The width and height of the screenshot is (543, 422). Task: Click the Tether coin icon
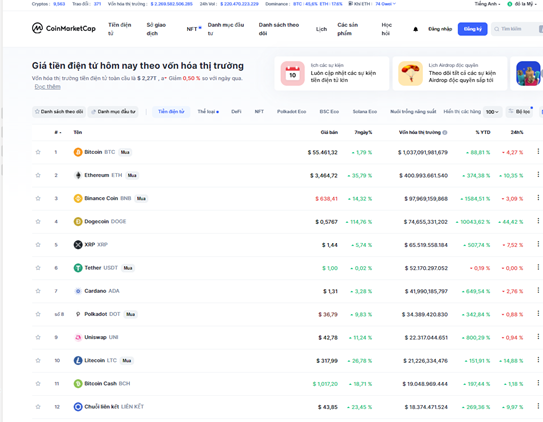point(78,268)
